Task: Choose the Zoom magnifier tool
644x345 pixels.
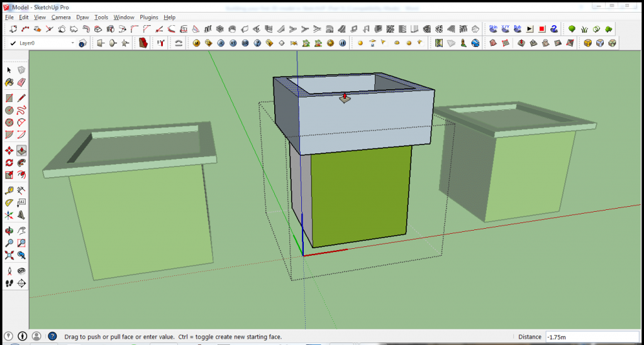Action: 9,243
